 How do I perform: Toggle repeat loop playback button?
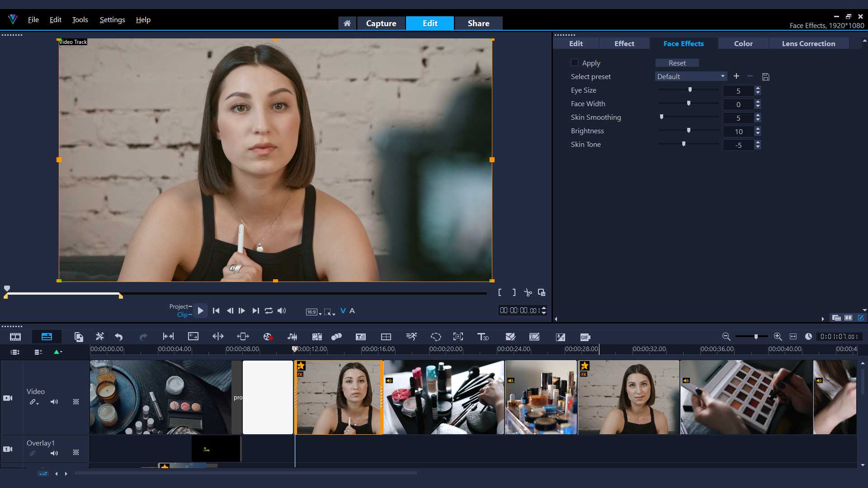(269, 311)
